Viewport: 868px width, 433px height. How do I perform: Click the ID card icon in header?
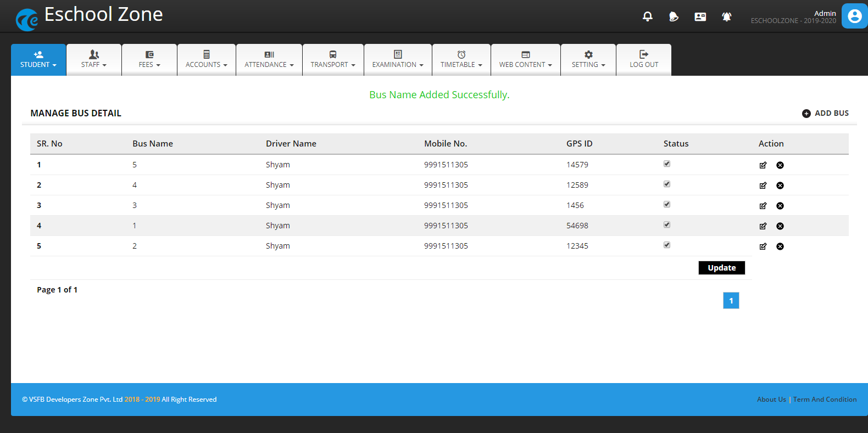pos(700,17)
